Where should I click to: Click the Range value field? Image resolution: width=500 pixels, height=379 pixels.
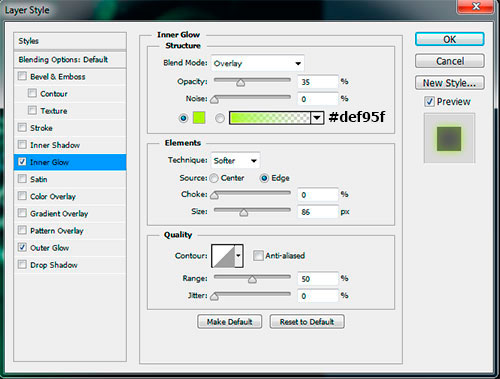pos(318,279)
